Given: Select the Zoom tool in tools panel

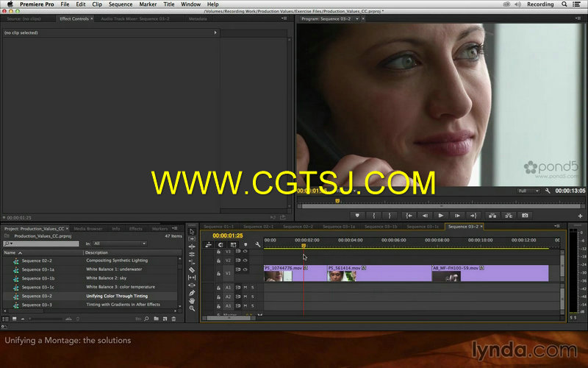Looking at the screenshot, I should 192,308.
